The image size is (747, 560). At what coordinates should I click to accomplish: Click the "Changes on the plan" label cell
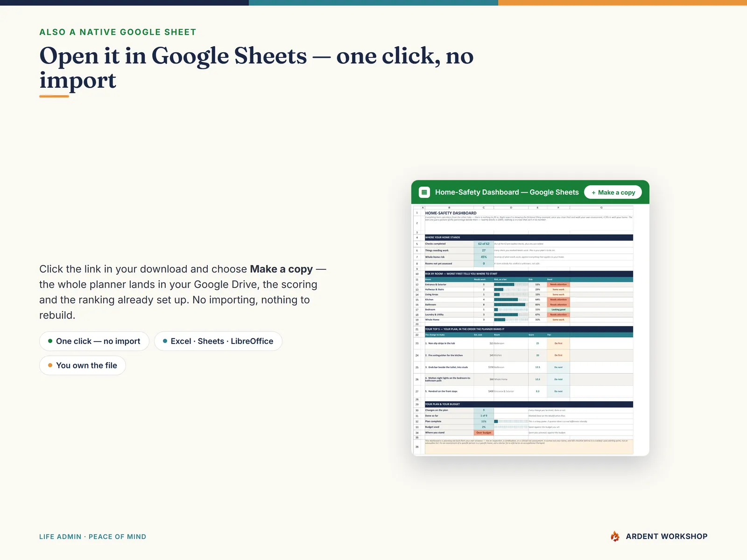pyautogui.click(x=449, y=410)
